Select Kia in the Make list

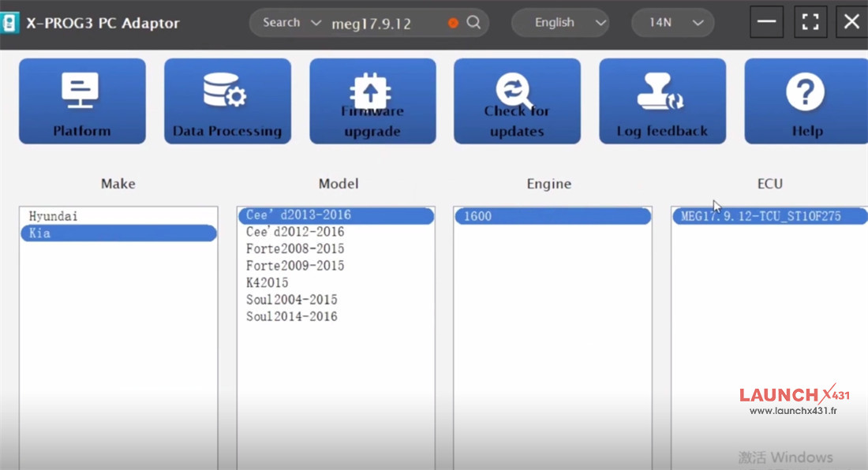coord(118,233)
